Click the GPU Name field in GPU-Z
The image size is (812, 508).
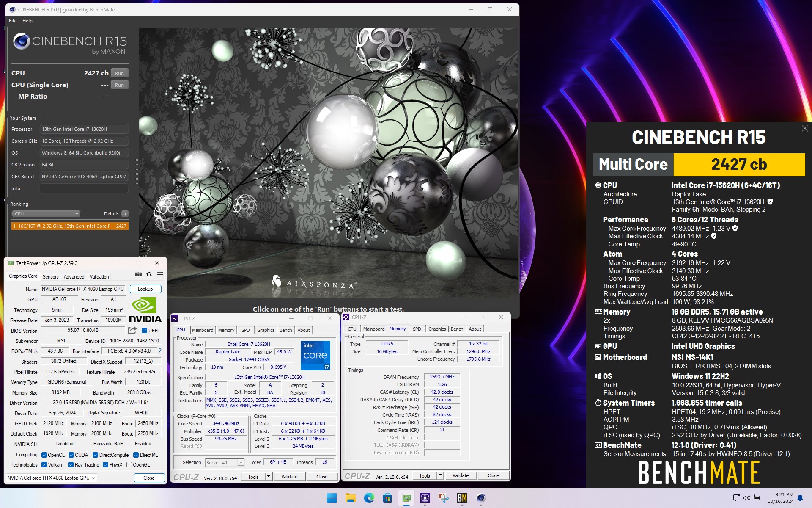83,289
